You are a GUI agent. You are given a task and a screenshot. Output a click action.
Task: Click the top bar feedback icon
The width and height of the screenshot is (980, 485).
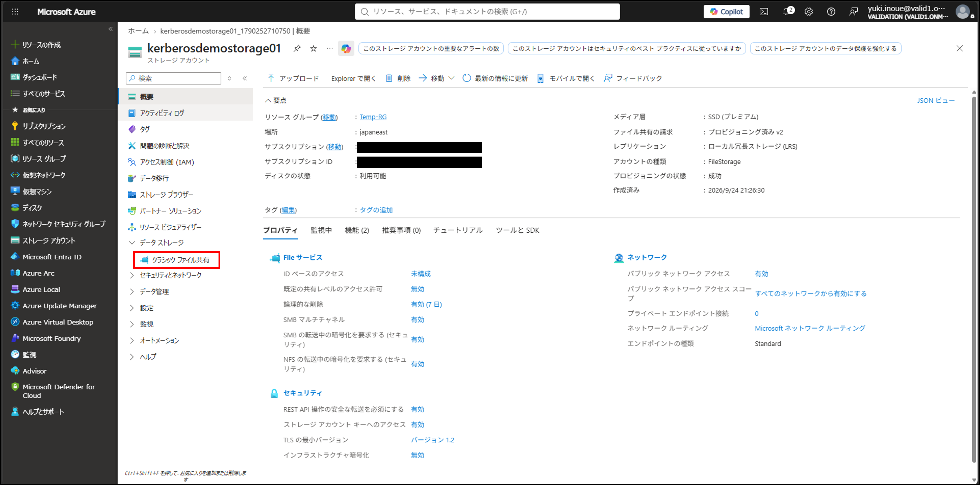pos(853,12)
